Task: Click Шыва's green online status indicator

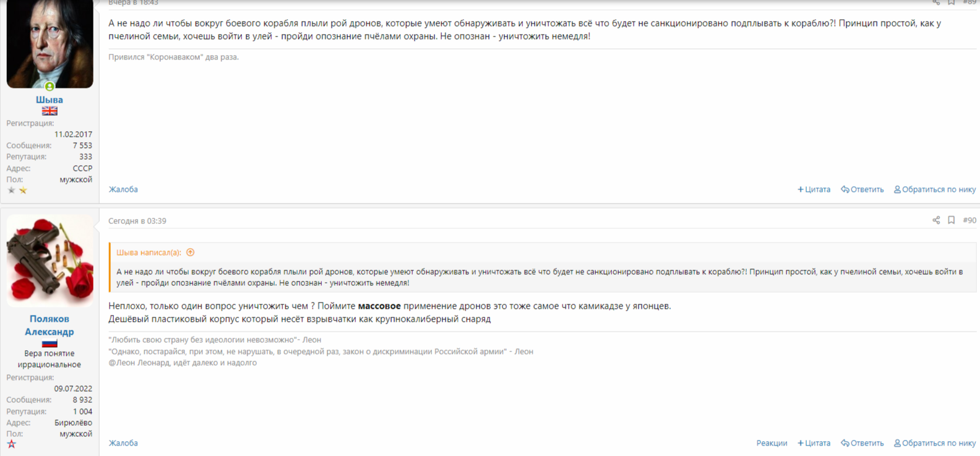Action: coord(49,87)
